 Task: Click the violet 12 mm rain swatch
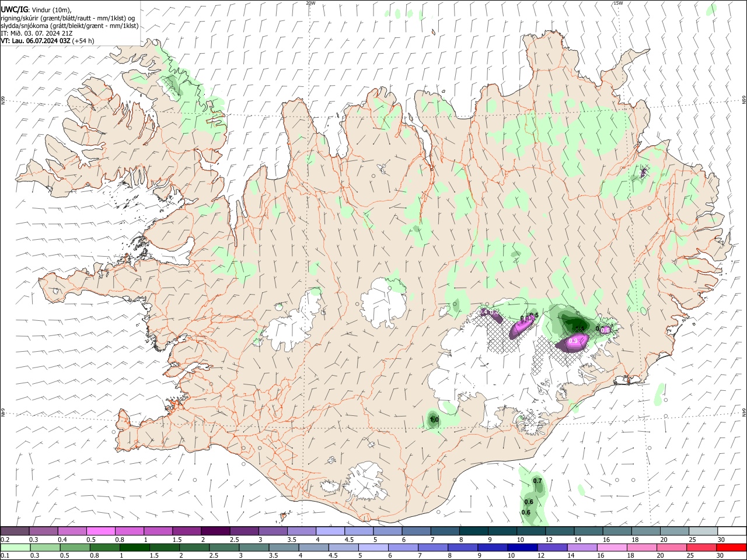(x=551, y=548)
